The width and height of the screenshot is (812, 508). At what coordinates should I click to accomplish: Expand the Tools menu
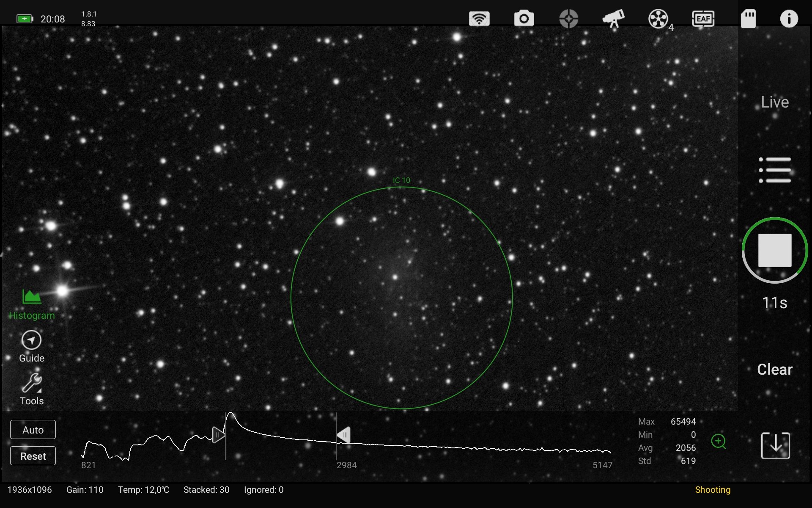32,389
